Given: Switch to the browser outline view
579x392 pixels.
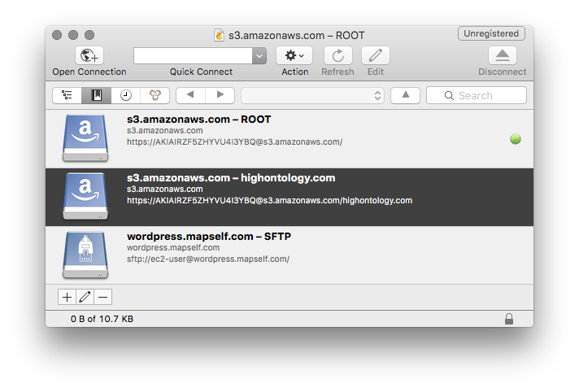Looking at the screenshot, I should [x=67, y=95].
